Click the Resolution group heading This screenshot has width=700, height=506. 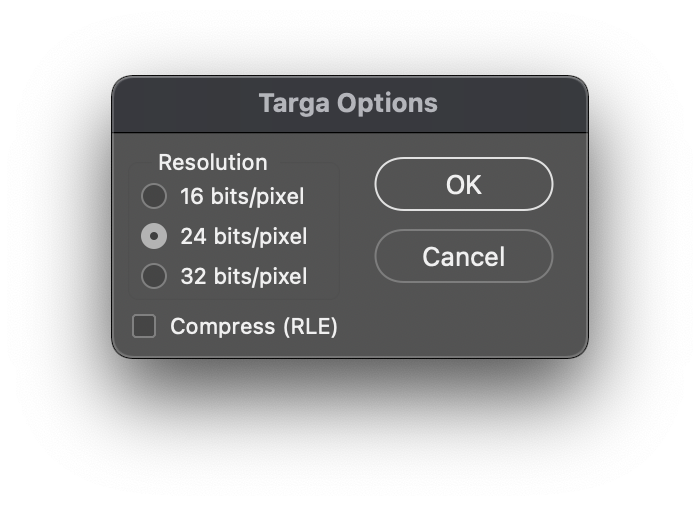point(213,162)
